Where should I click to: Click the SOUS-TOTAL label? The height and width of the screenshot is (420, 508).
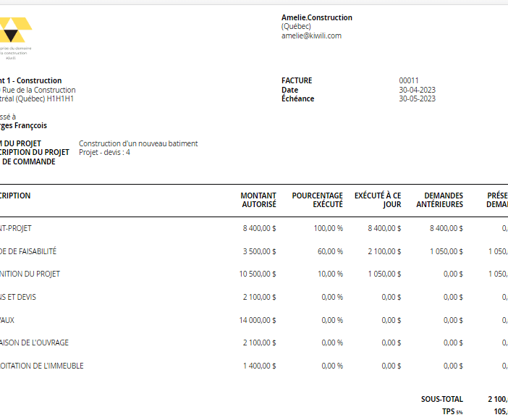[x=442, y=399]
